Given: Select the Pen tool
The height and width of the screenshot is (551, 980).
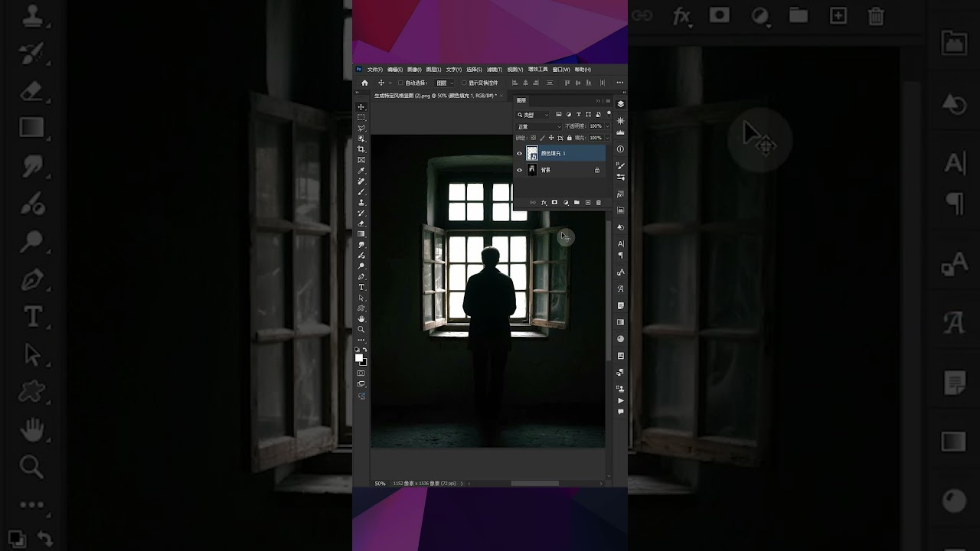Looking at the screenshot, I should (361, 276).
